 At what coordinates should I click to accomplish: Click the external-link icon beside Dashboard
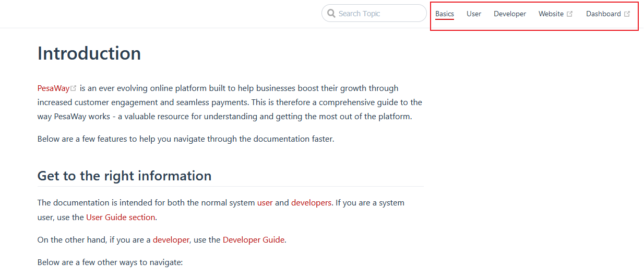pyautogui.click(x=627, y=14)
